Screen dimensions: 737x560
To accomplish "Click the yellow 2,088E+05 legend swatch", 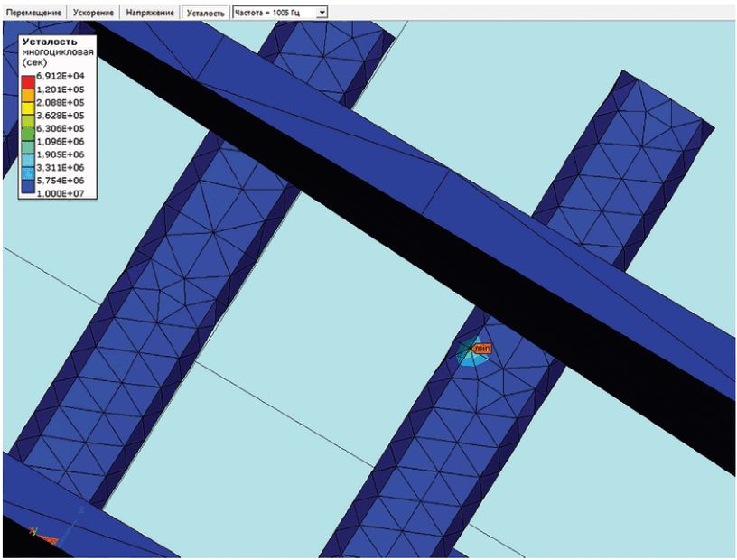I will pos(28,107).
